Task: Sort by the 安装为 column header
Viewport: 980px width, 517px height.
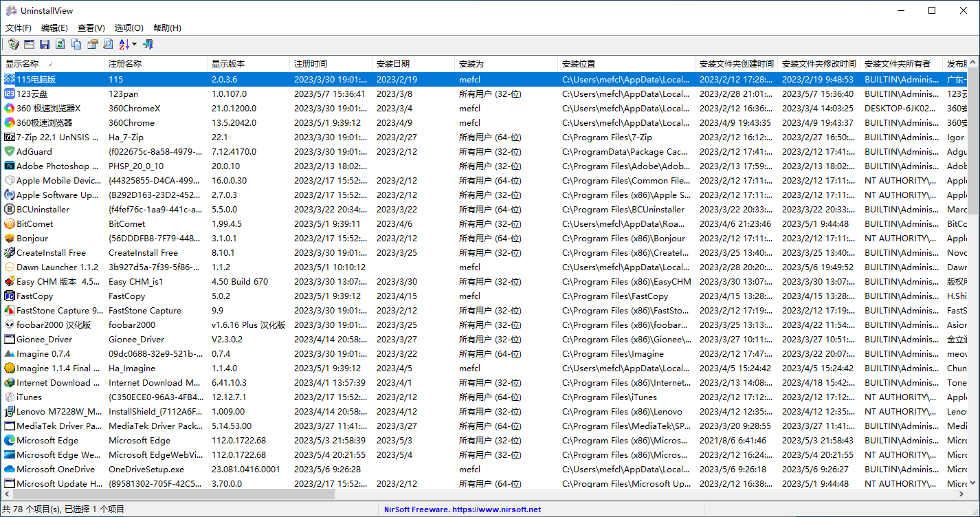Action: tap(506, 63)
